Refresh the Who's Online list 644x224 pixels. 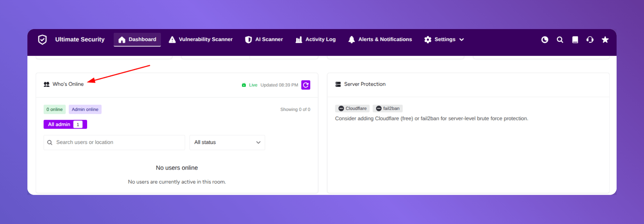pos(306,85)
